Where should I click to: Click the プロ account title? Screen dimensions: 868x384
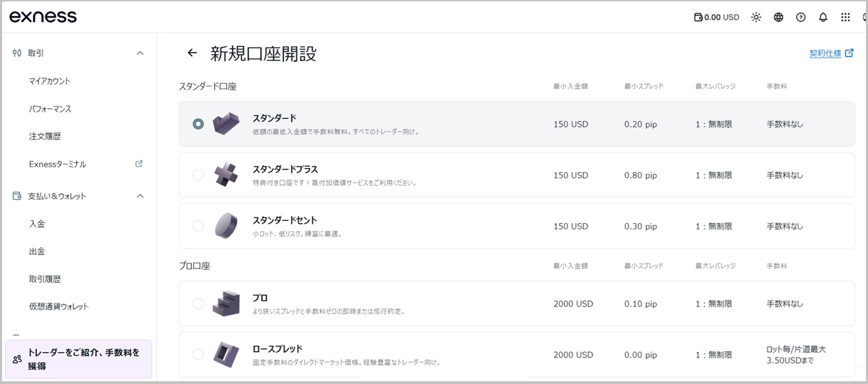coord(260,298)
